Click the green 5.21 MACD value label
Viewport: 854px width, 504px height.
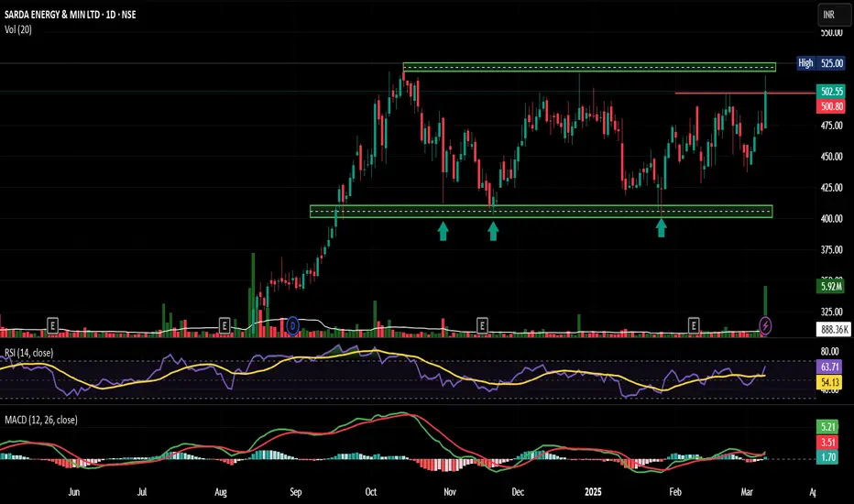pos(827,427)
